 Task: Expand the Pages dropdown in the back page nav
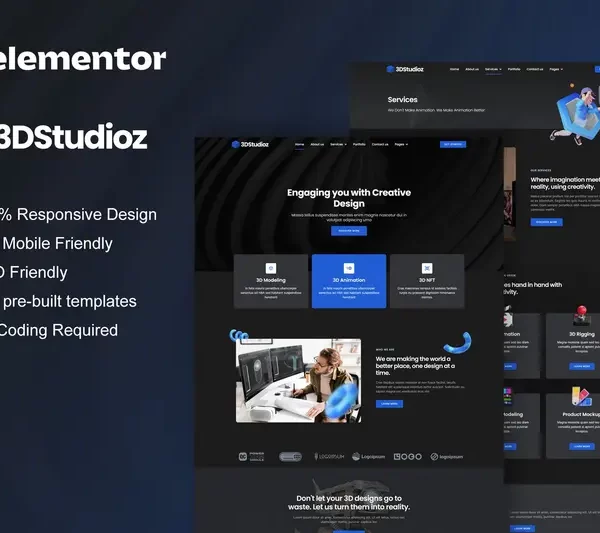point(556,69)
